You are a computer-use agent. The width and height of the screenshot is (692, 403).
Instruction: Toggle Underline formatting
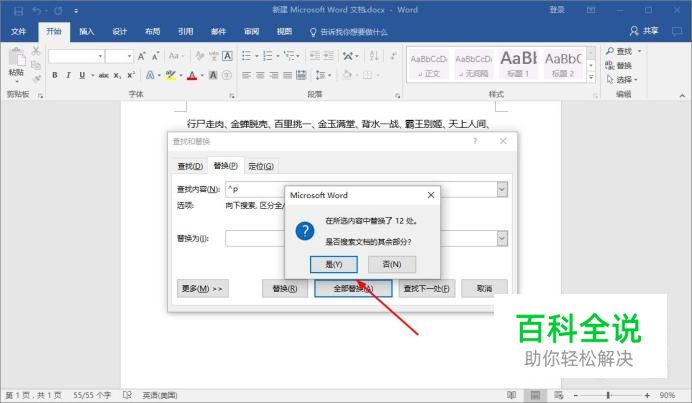click(x=82, y=75)
